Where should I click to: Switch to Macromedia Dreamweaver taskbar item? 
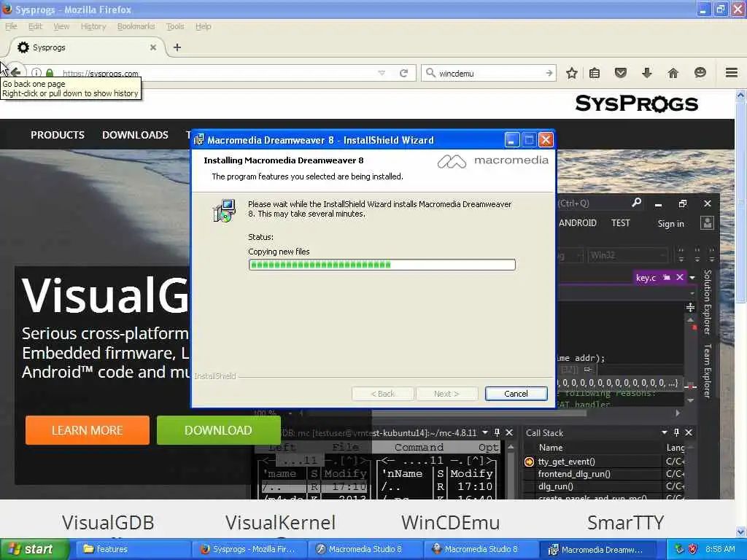click(x=597, y=549)
